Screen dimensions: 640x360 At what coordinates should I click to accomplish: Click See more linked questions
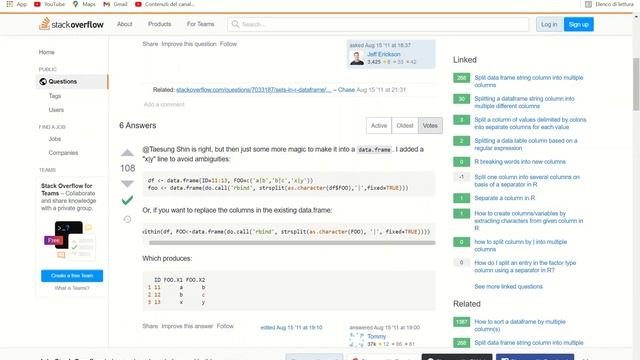tap(509, 287)
